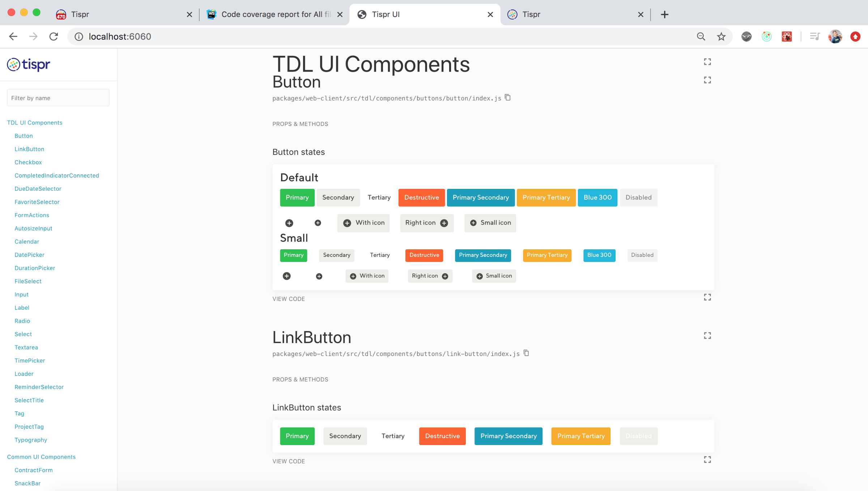Open TimePicker in the sidebar
Screen dimensions: 868x491
click(30, 361)
